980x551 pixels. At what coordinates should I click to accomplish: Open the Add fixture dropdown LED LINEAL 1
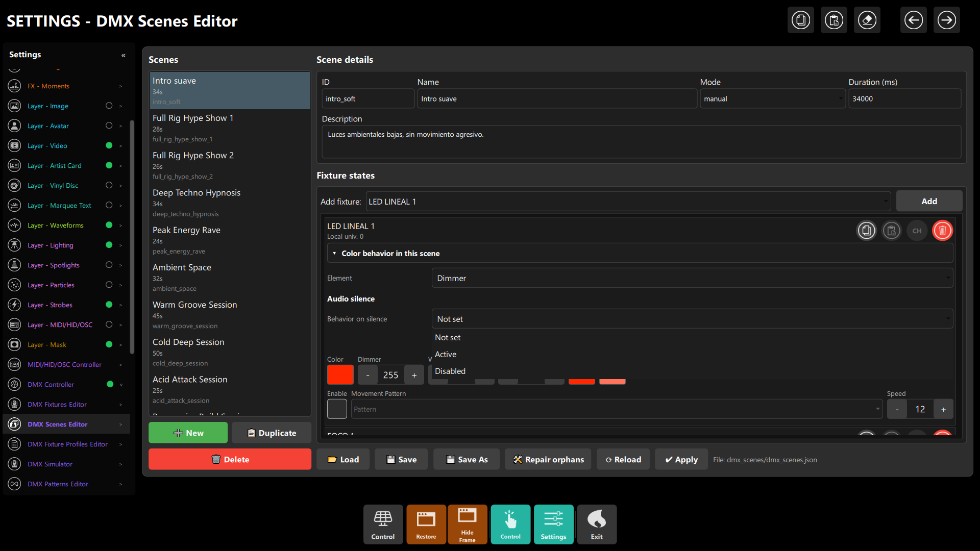pyautogui.click(x=628, y=202)
